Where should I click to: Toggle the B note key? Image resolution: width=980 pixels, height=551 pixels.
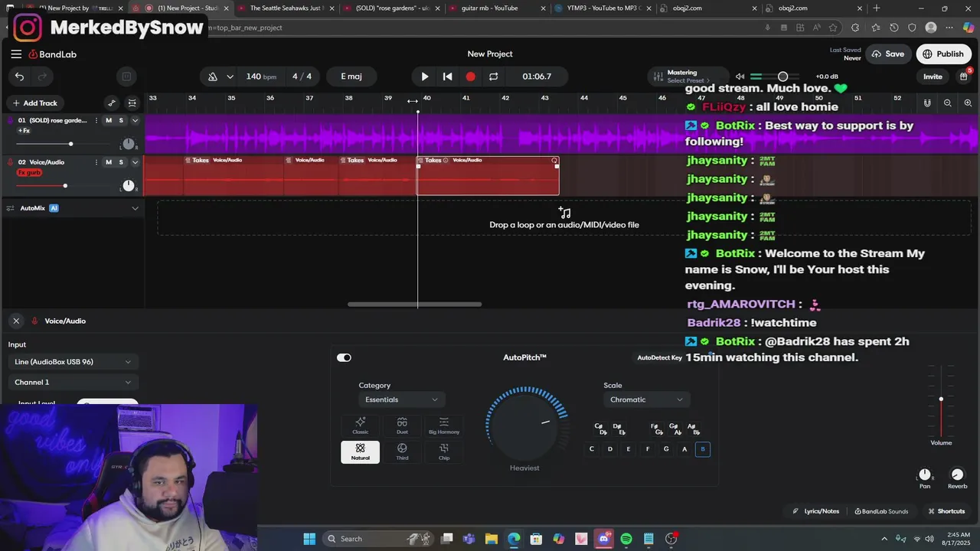click(703, 449)
